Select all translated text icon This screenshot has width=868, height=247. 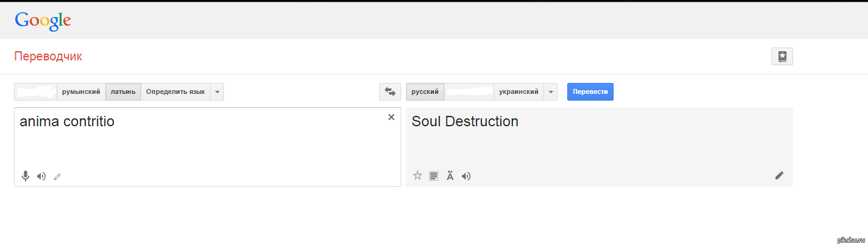point(434,176)
